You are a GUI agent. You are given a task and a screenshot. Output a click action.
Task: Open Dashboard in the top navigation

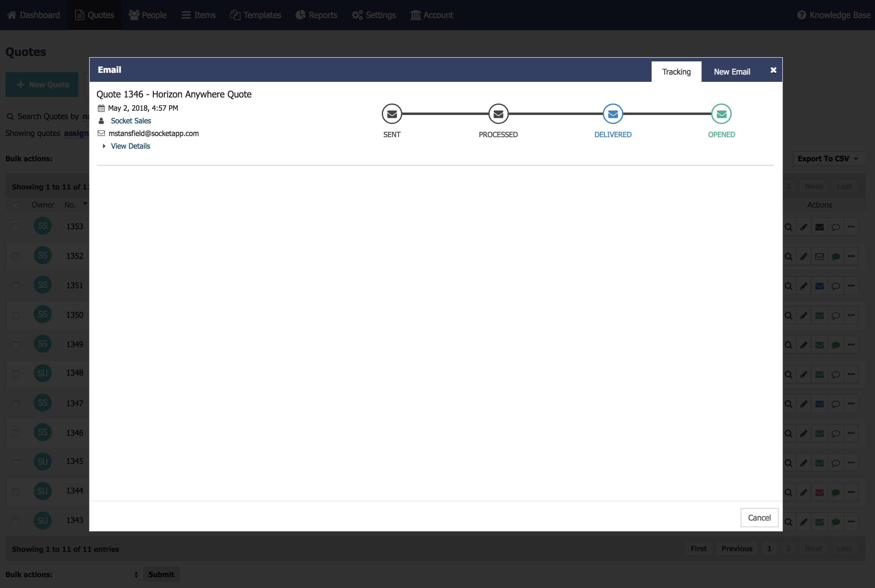[x=34, y=15]
